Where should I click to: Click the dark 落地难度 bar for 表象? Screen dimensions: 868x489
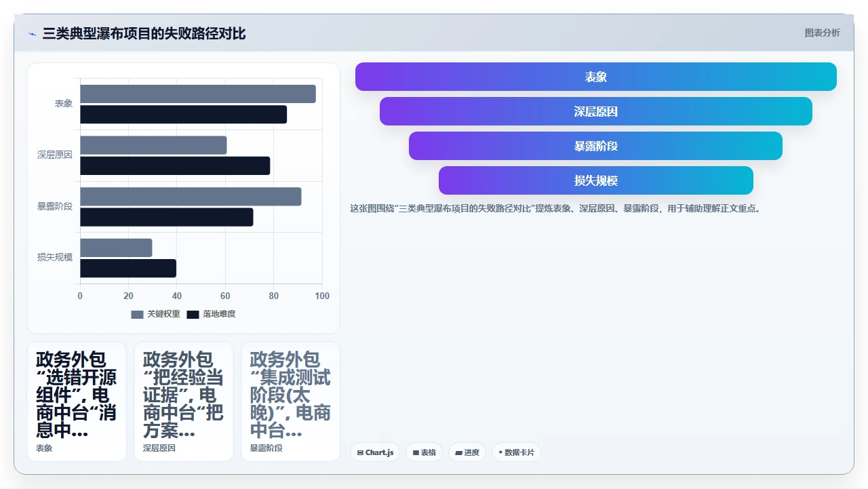click(x=183, y=115)
